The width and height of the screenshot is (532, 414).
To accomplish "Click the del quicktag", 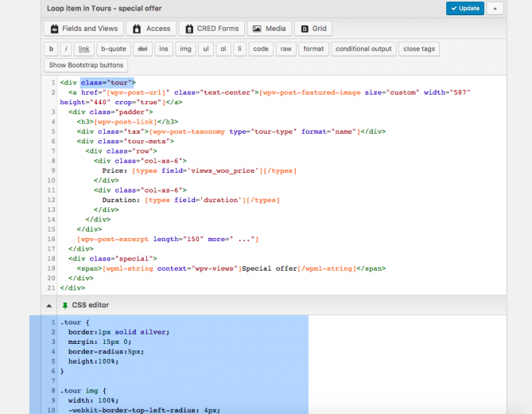I will 142,49.
